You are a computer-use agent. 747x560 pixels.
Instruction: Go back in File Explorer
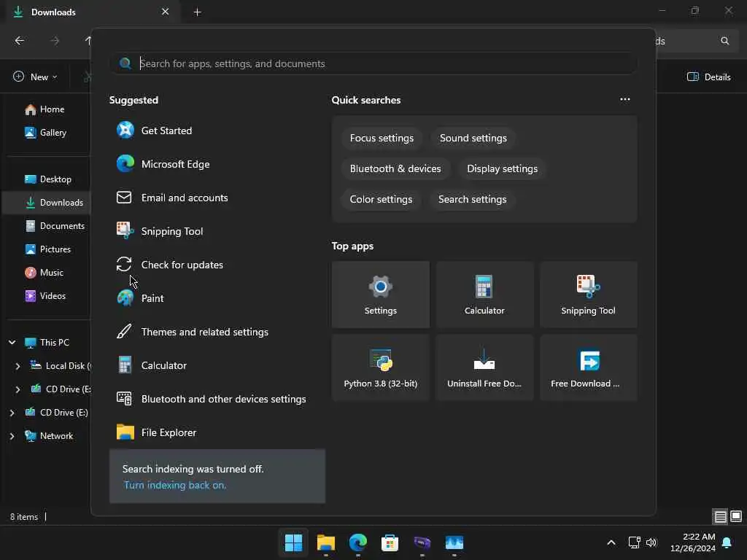click(x=20, y=41)
